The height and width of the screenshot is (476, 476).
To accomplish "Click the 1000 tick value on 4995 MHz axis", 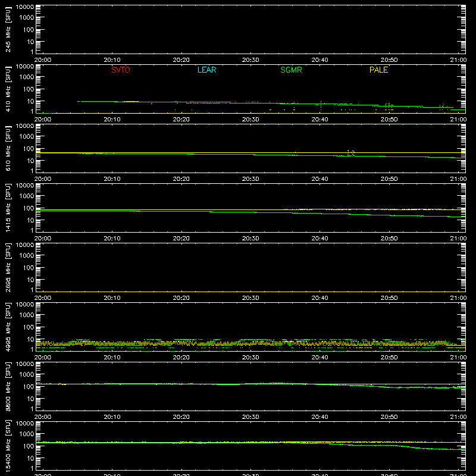I will 27,315.
